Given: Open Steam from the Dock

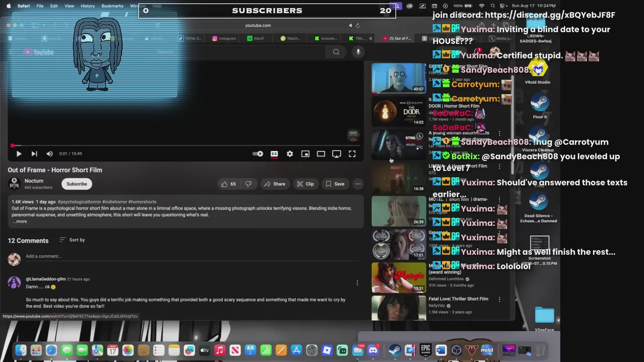Looking at the screenshot, I should tap(394, 350).
